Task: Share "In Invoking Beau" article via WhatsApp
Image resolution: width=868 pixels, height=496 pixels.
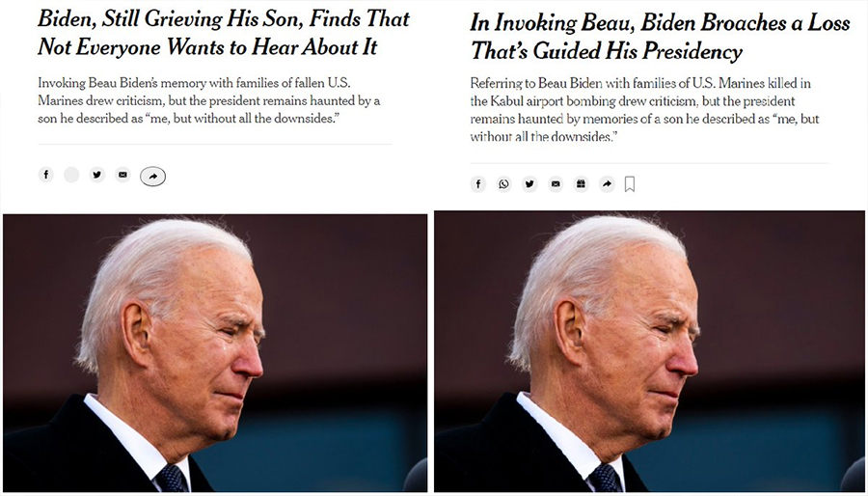Action: pyautogui.click(x=503, y=184)
